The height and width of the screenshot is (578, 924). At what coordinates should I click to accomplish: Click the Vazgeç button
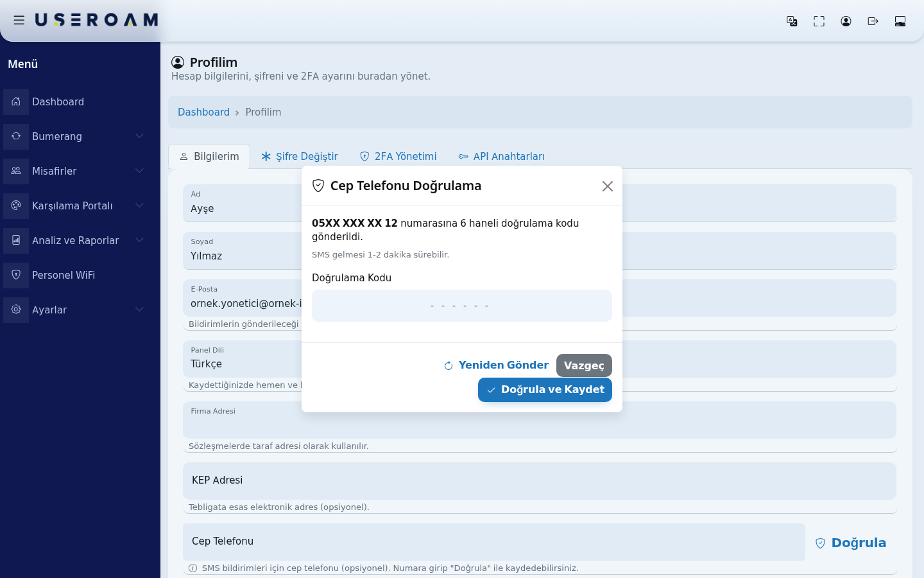point(584,365)
